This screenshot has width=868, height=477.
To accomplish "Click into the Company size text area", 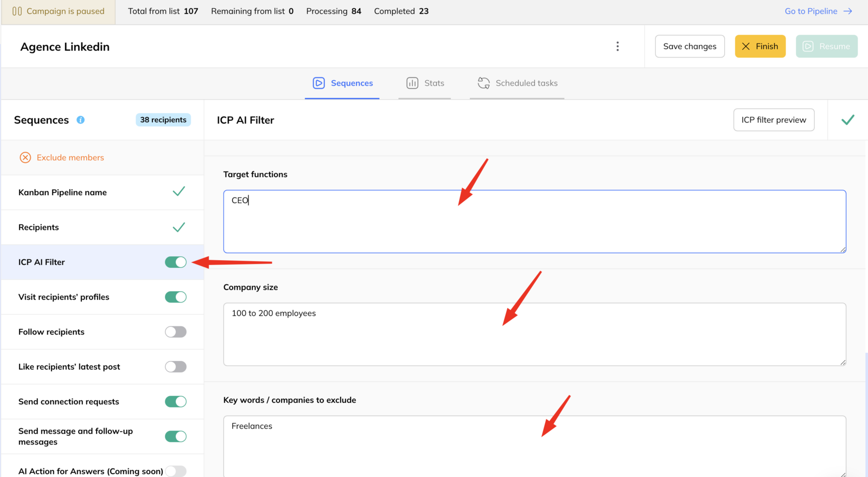I will (x=534, y=334).
